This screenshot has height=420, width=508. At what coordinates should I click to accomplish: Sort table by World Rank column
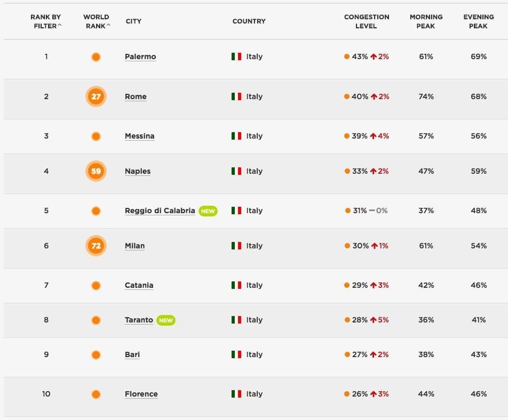point(96,21)
